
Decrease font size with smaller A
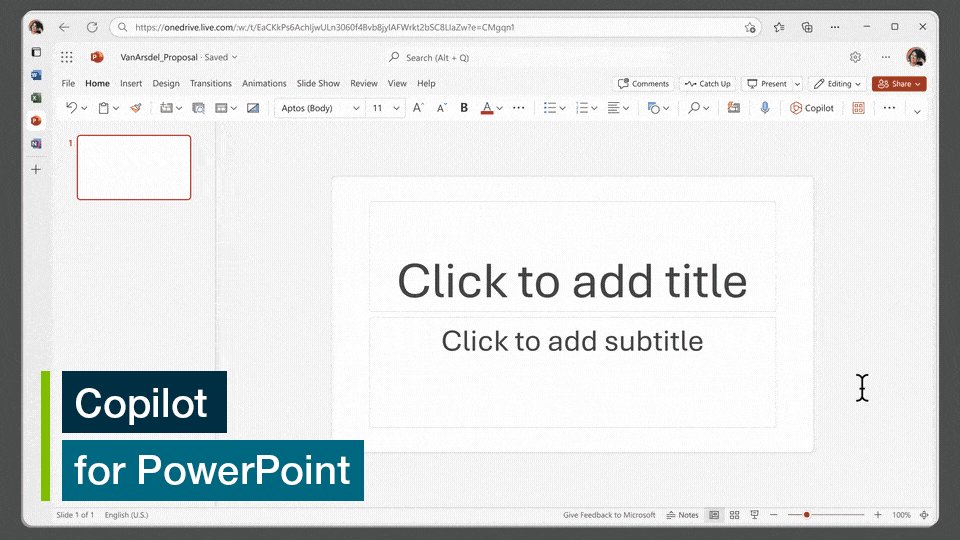(x=441, y=108)
